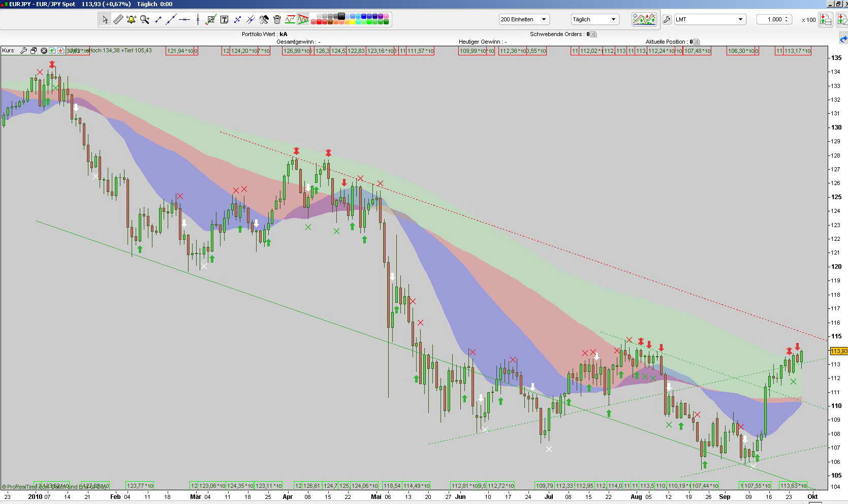Open the LMT order type dropdown
The height and width of the screenshot is (504, 848).
click(741, 19)
